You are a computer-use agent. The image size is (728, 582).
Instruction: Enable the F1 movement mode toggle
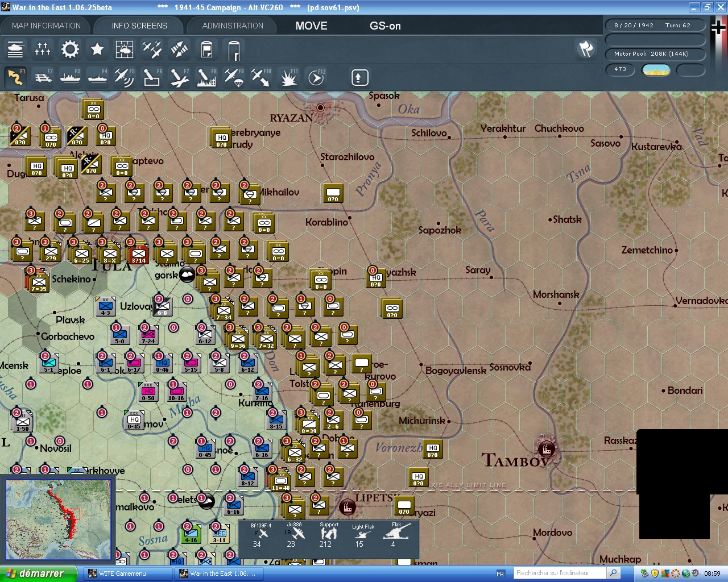point(15,77)
